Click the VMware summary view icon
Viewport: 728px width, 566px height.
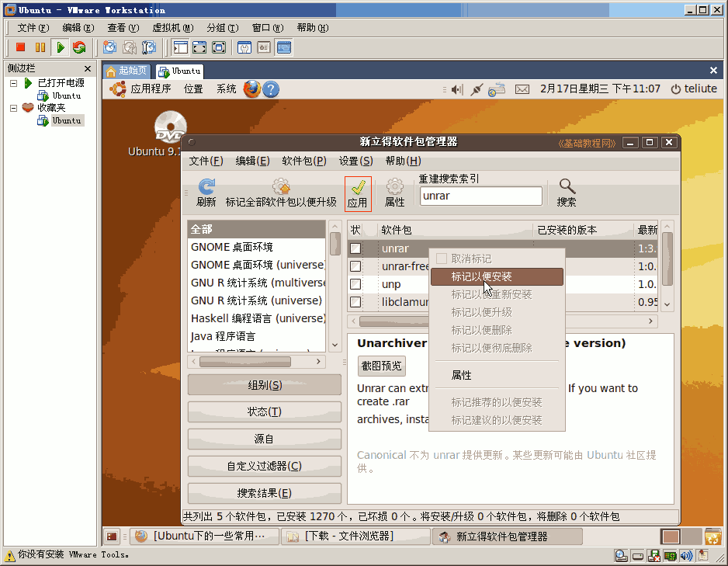pos(244,47)
